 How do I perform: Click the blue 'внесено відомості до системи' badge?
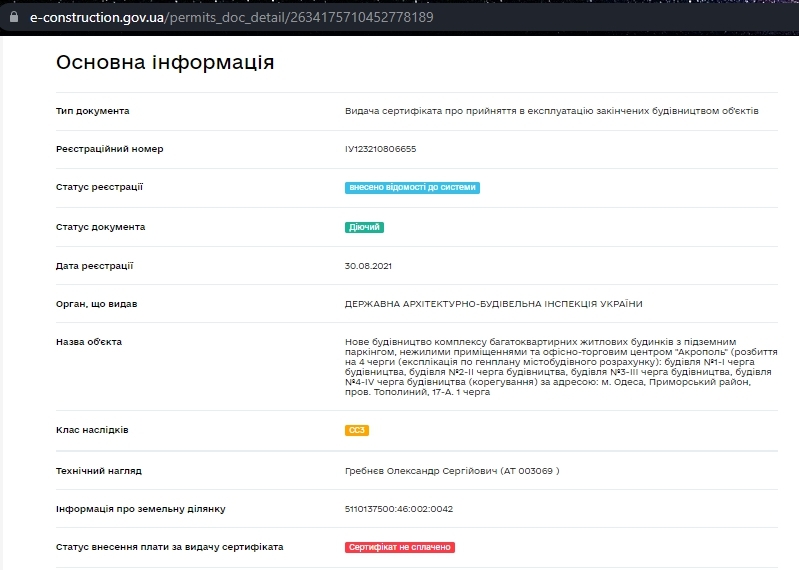(x=412, y=187)
